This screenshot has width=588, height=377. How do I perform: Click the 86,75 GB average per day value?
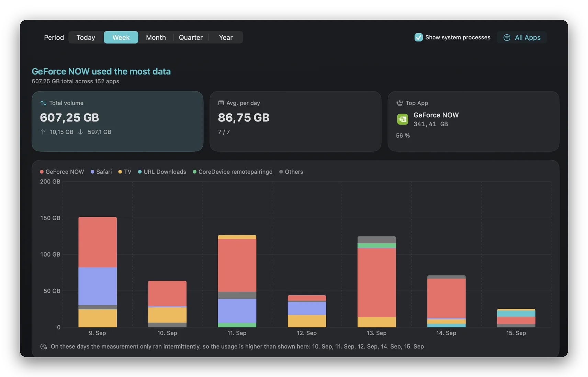[x=244, y=118]
